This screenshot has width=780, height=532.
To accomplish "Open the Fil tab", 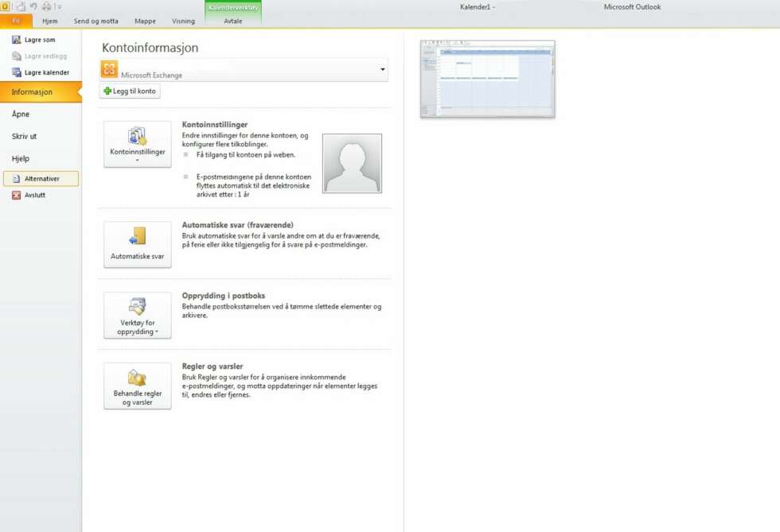I will point(16,21).
